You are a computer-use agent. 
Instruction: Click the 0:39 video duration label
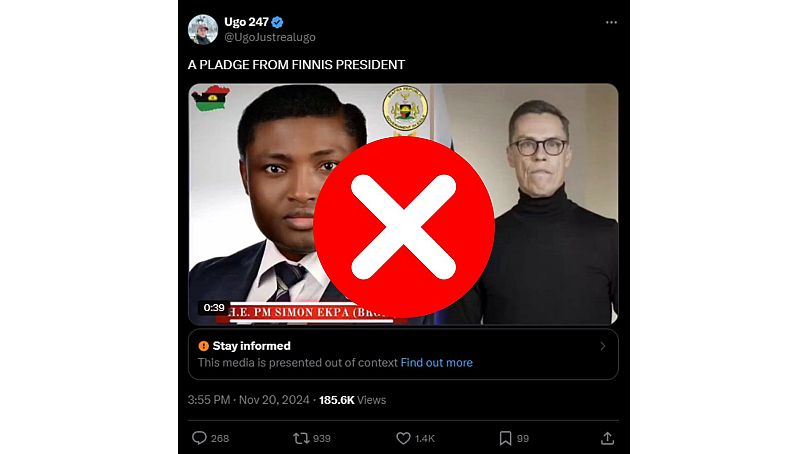coord(214,308)
